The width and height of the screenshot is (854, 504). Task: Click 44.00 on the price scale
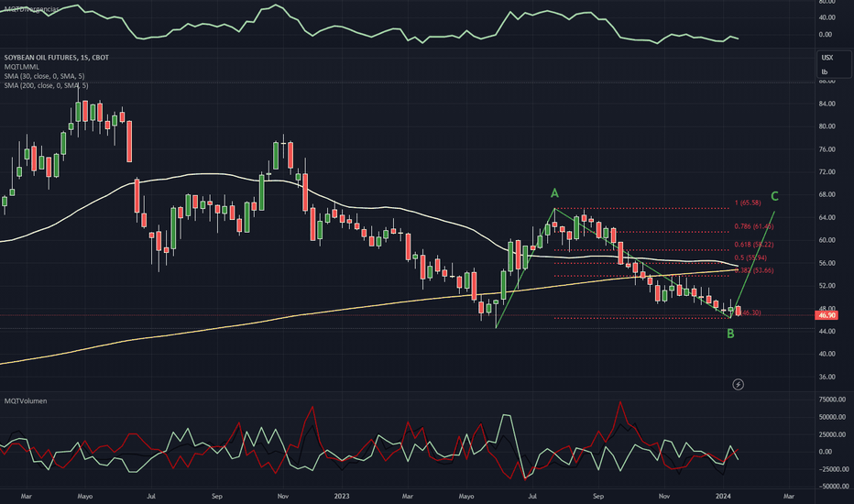point(827,332)
